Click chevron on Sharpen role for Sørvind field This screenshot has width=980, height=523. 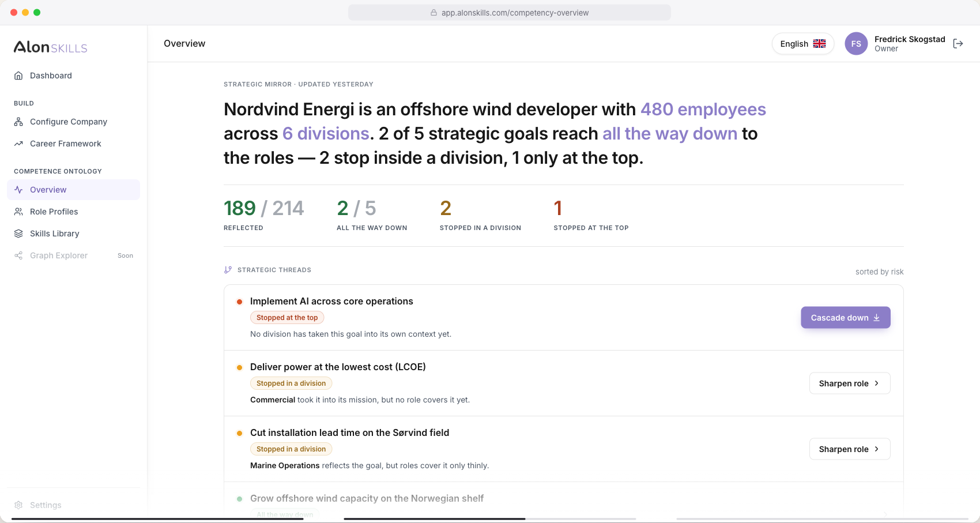tap(876, 449)
